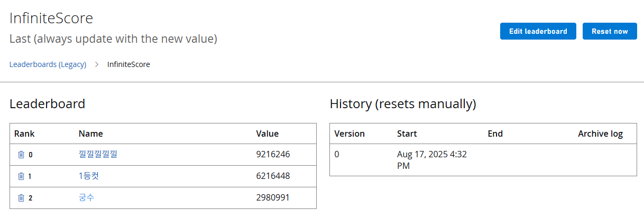Select the 궁수 player name link
Image resolution: width=644 pixels, height=219 pixels.
click(x=86, y=197)
